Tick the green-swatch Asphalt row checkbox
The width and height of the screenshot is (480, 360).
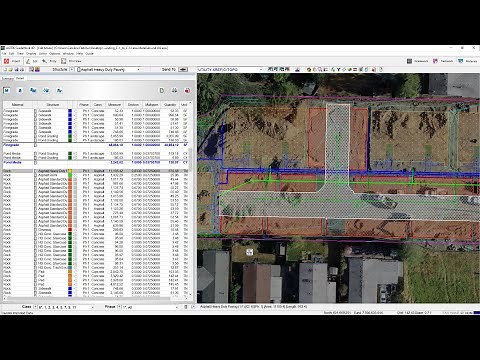[x=35, y=175]
